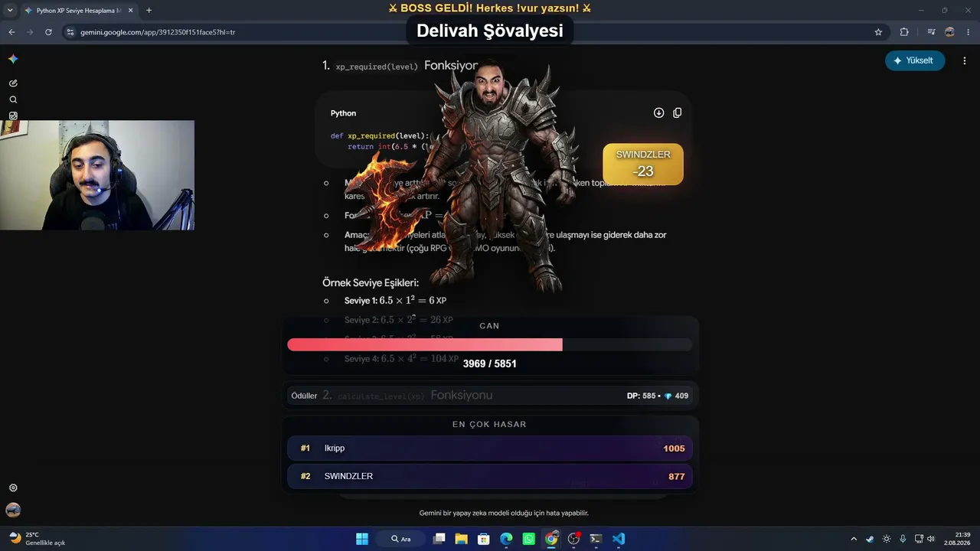Viewport: 980px width, 551px height.
Task: Download the Python code block
Action: click(658, 112)
